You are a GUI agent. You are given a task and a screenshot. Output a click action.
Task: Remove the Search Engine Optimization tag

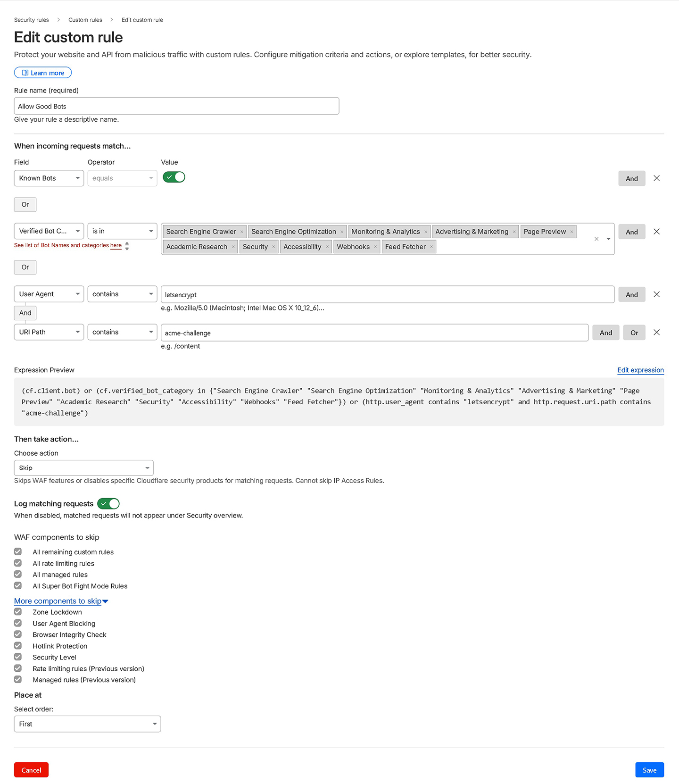click(342, 232)
